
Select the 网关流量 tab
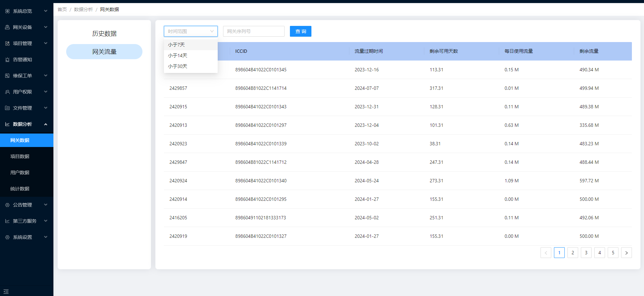coord(104,52)
